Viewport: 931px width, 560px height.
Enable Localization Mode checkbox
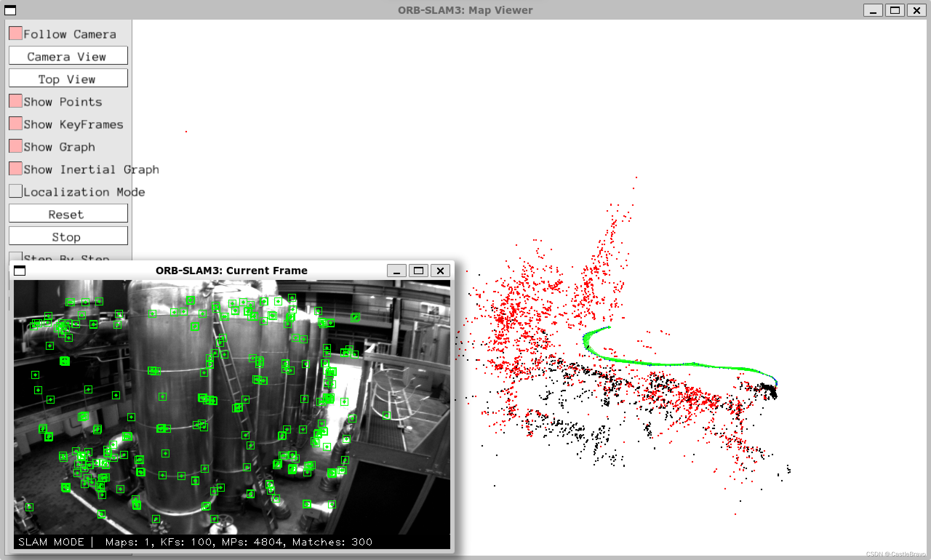tap(16, 191)
